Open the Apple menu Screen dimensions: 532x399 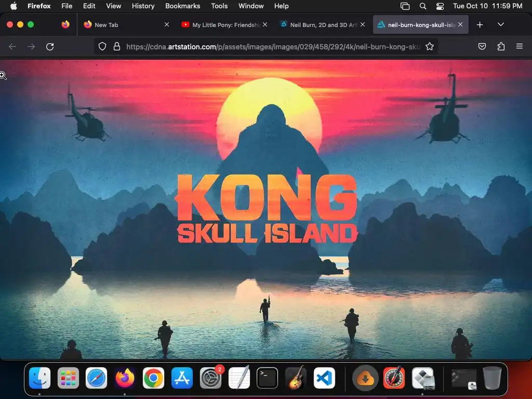tap(14, 6)
